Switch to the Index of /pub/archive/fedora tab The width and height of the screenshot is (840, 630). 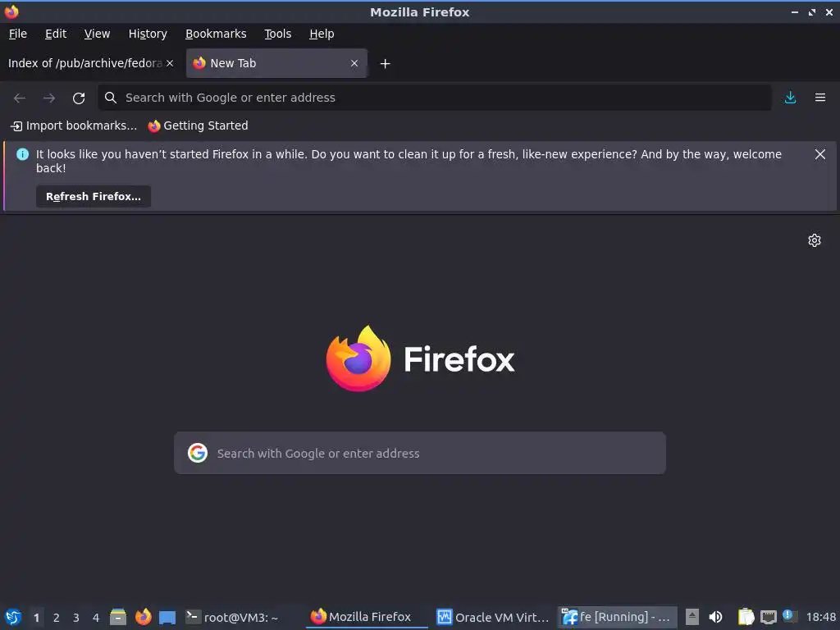tap(85, 63)
